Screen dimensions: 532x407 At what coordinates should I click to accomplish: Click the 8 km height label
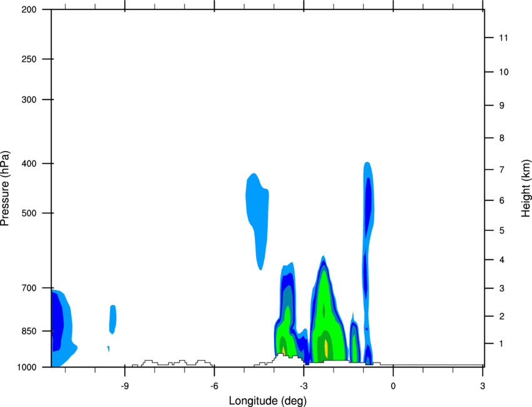coord(502,138)
